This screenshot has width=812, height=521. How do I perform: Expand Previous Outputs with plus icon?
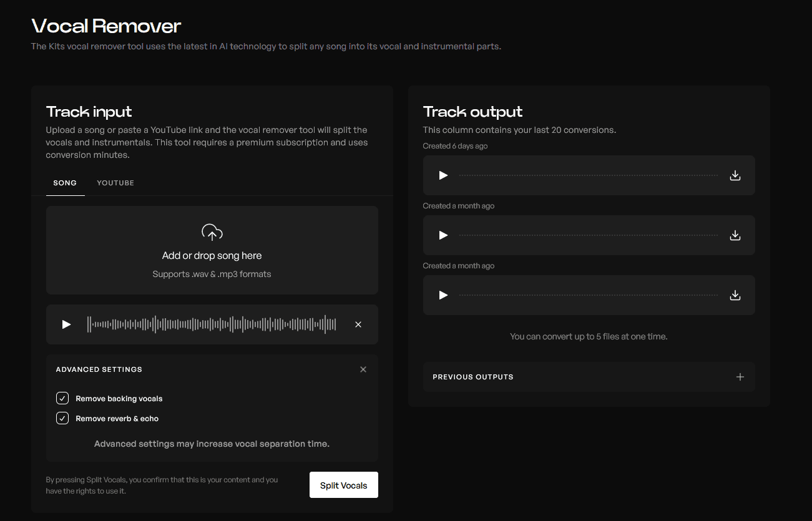click(x=740, y=377)
